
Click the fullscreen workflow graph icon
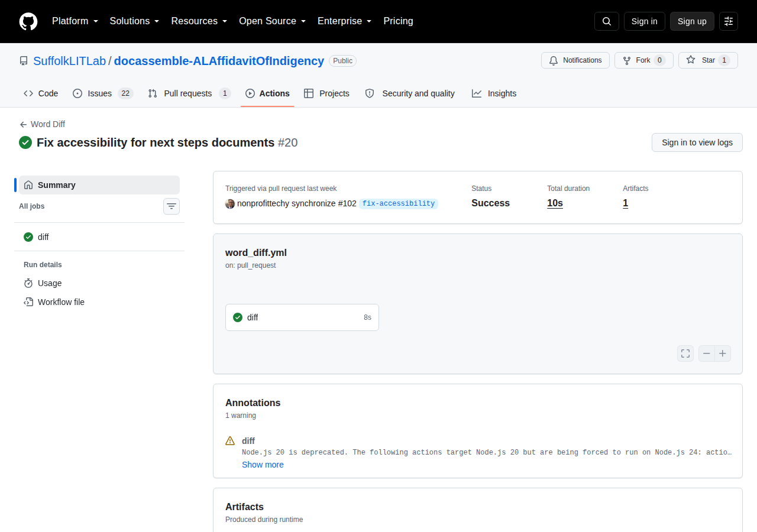click(x=685, y=353)
